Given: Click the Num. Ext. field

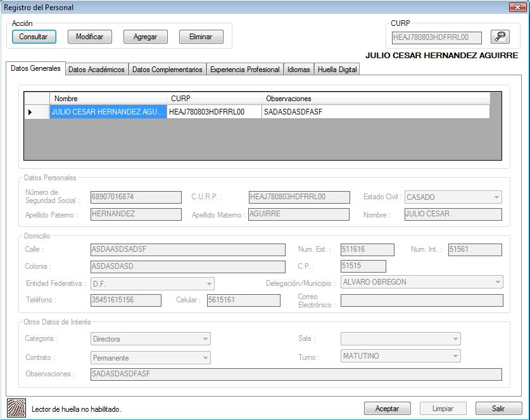Looking at the screenshot, I should [x=367, y=250].
